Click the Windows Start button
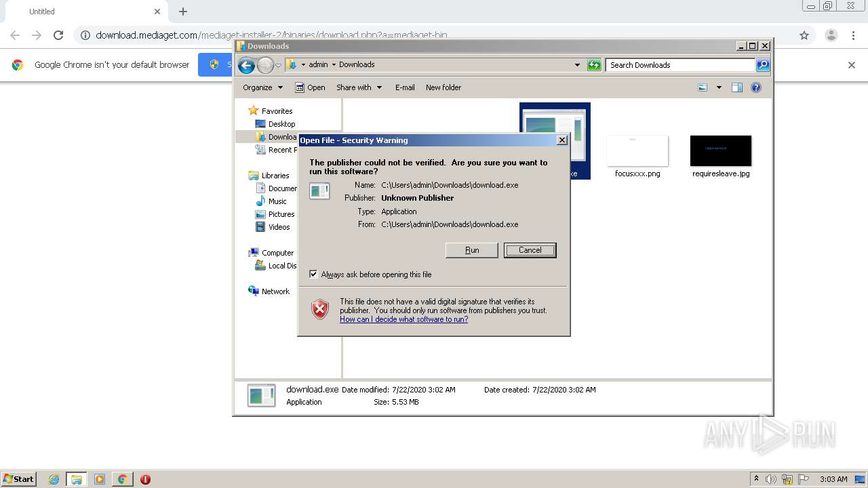Screen dimensions: 868x488 tap(19, 479)
